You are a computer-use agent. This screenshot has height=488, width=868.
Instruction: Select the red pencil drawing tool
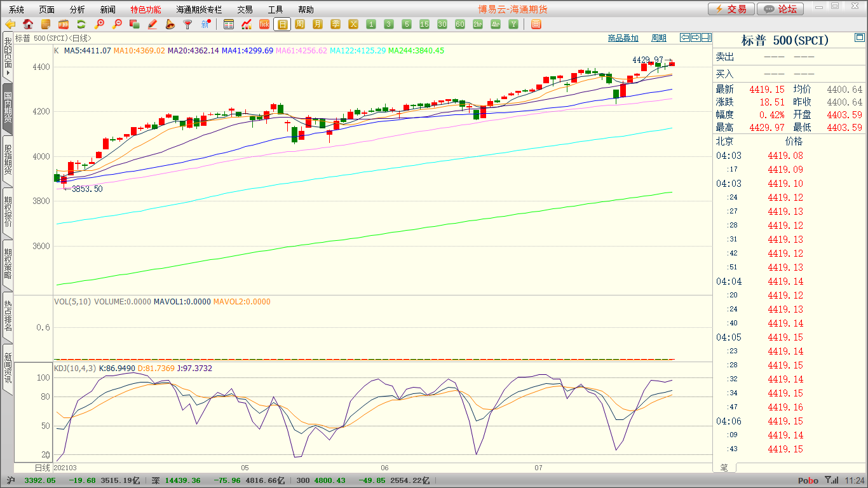[x=152, y=25]
